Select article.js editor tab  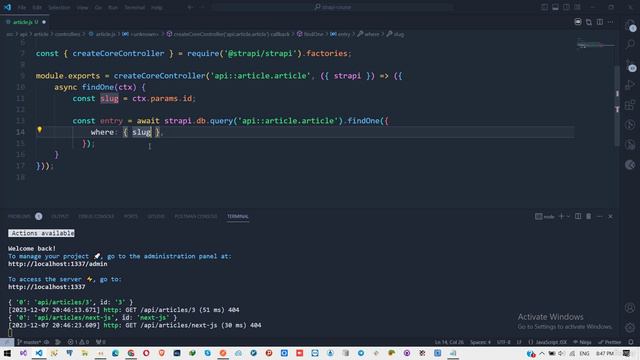click(x=25, y=22)
